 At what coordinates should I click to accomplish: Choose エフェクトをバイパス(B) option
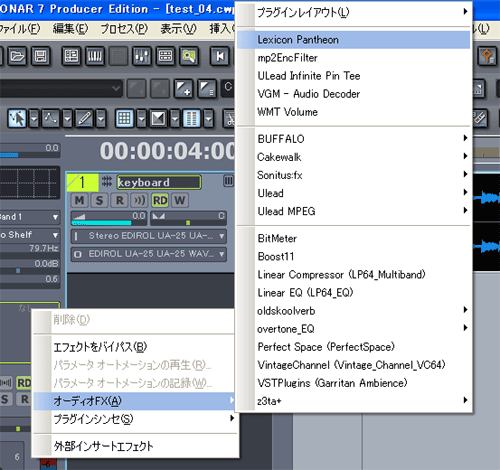[135, 347]
